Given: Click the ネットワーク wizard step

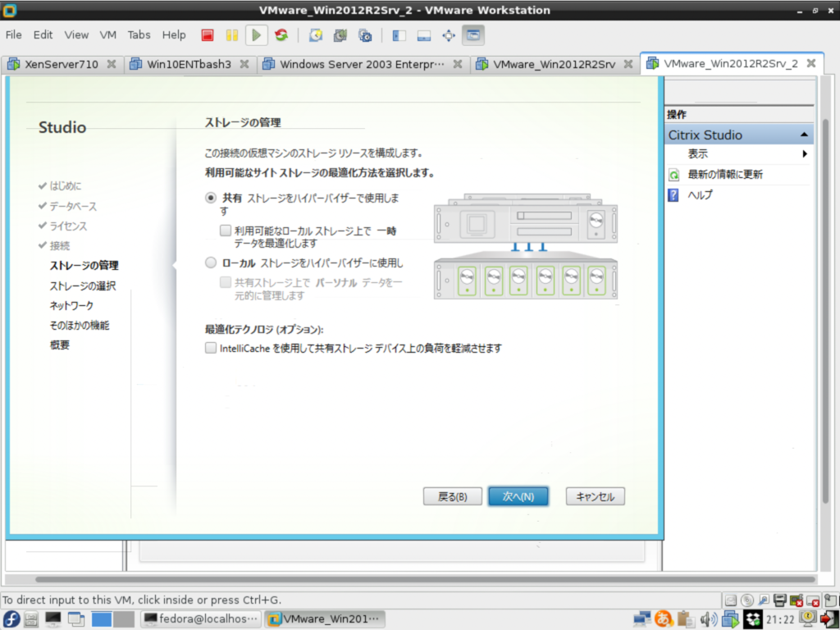Looking at the screenshot, I should point(71,305).
